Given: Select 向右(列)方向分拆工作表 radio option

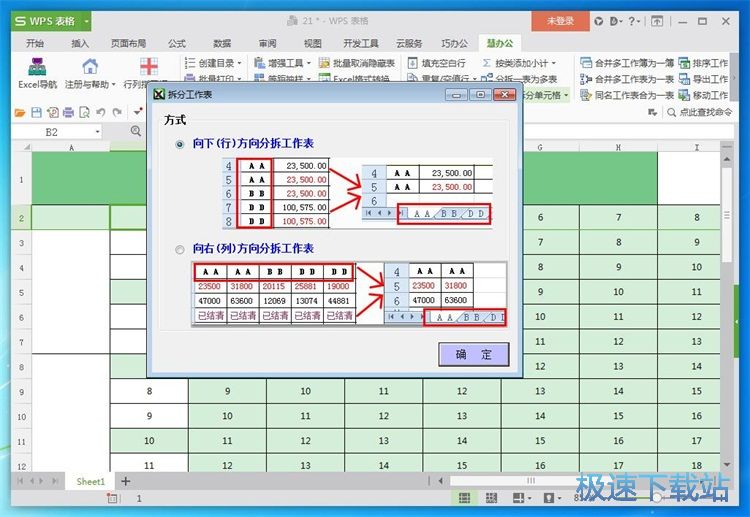Looking at the screenshot, I should [x=180, y=250].
